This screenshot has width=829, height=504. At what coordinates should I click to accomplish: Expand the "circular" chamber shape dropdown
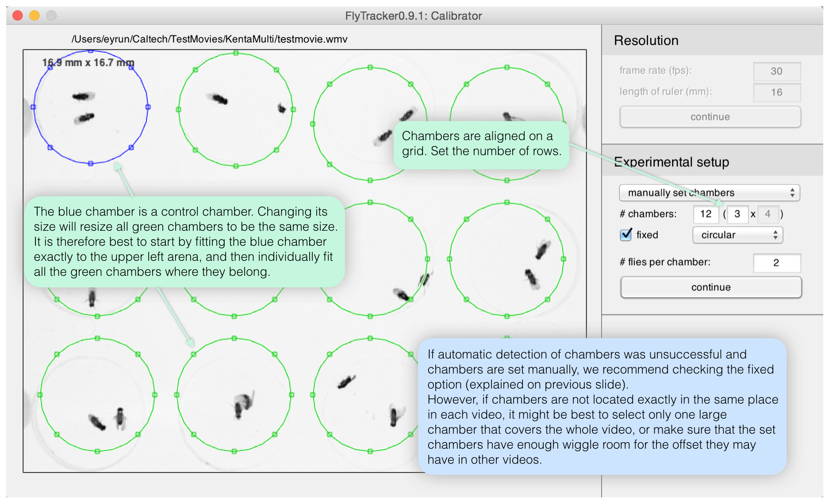pyautogui.click(x=737, y=235)
